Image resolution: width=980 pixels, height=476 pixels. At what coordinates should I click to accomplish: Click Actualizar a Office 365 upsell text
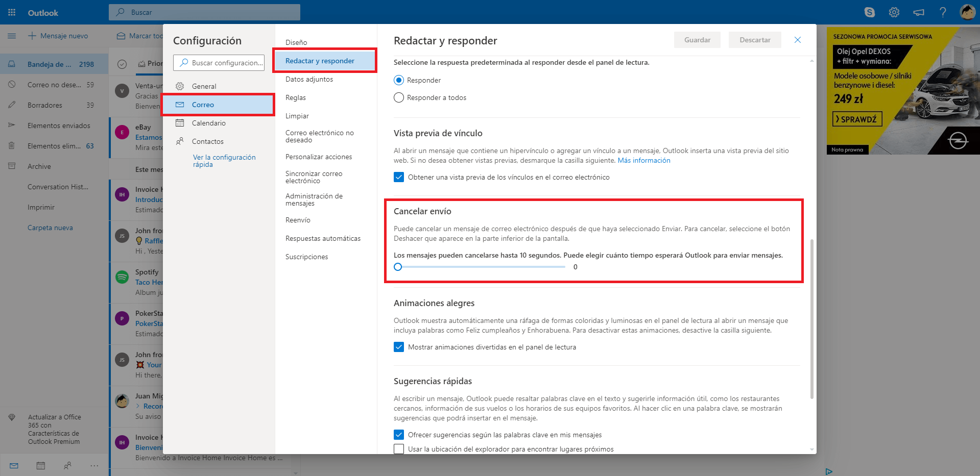coord(55,429)
